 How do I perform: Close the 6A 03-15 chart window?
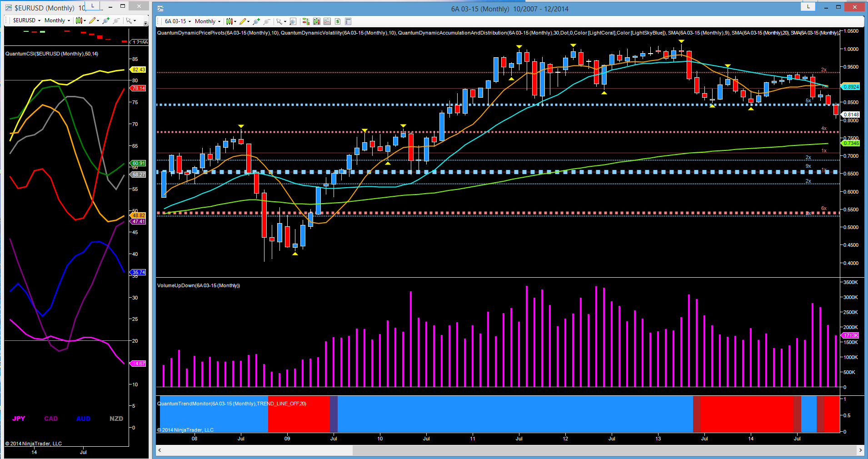coord(855,7)
